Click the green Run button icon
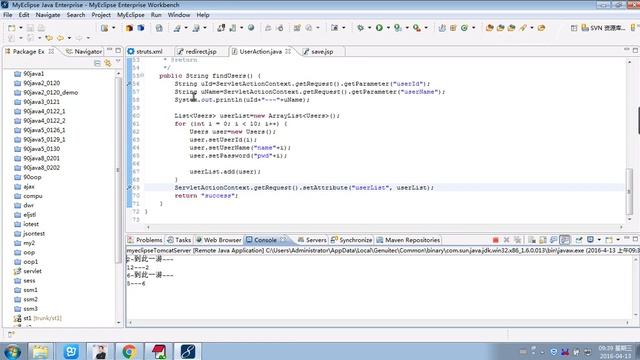640x360 pixels. click(x=379, y=28)
